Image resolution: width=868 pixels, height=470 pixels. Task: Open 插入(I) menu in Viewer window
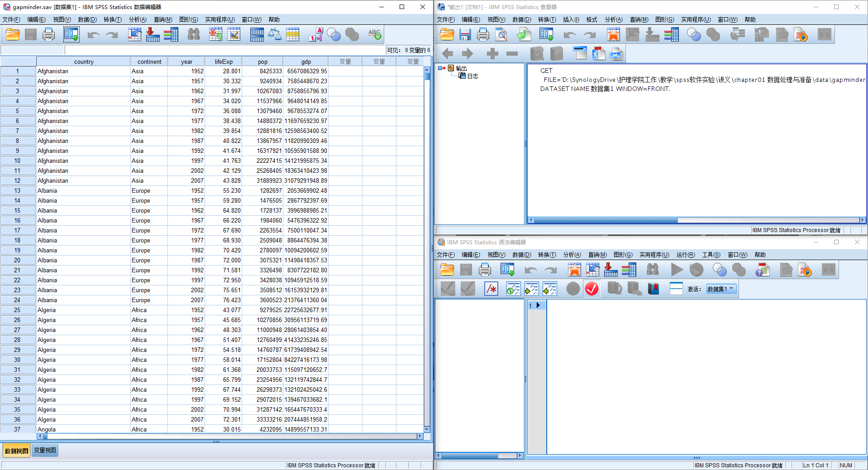[x=571, y=19]
